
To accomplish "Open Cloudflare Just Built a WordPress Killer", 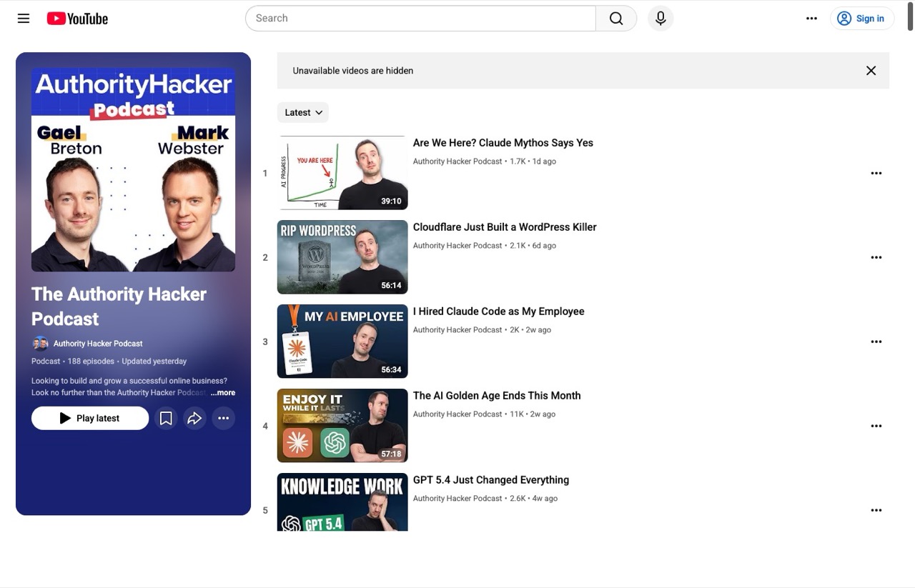I will [x=505, y=227].
